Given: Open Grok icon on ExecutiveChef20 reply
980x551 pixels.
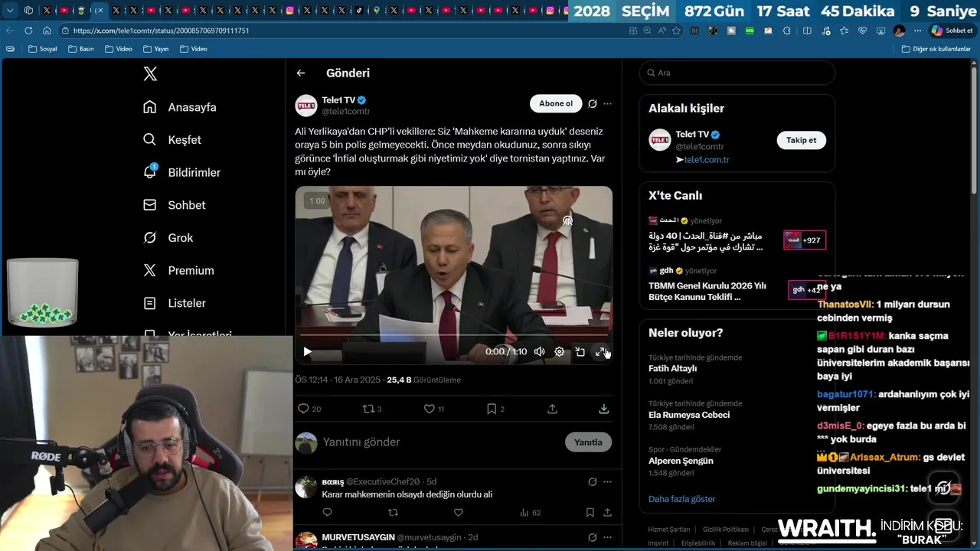Looking at the screenshot, I should click(x=592, y=481).
